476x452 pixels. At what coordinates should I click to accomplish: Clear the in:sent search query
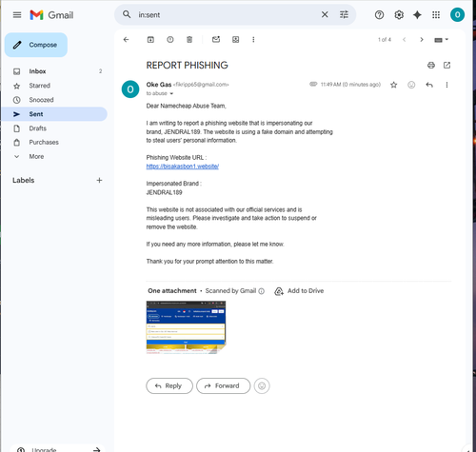point(325,14)
